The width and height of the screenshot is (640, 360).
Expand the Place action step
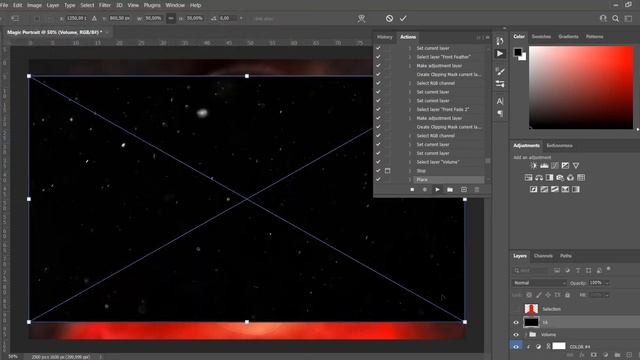410,180
